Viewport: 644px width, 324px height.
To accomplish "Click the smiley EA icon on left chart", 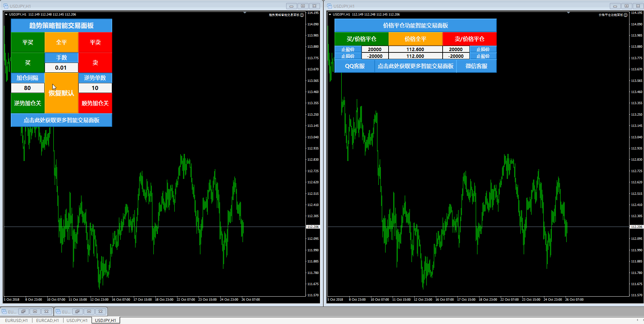I will (302, 15).
